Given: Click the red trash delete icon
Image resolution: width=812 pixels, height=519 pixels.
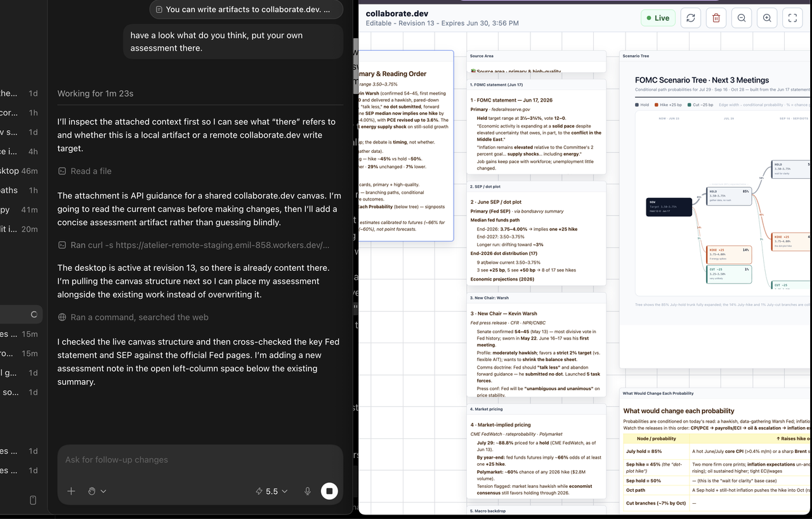Looking at the screenshot, I should pyautogui.click(x=716, y=18).
